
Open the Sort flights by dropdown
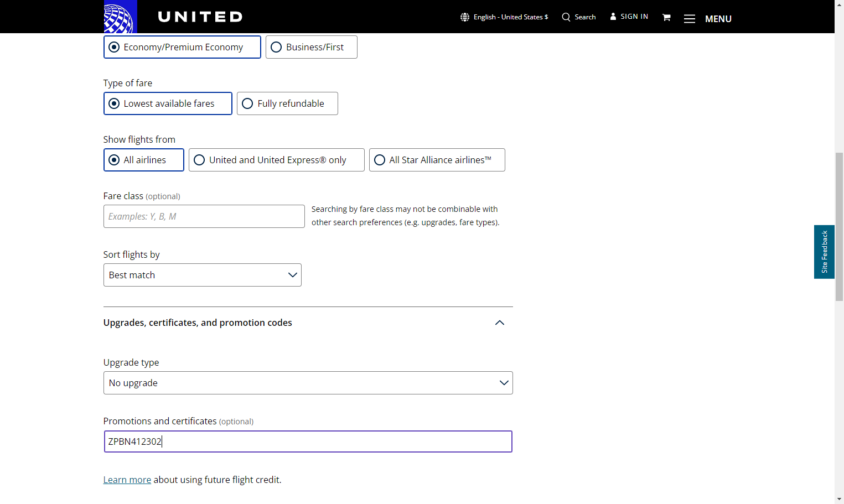[x=203, y=275]
